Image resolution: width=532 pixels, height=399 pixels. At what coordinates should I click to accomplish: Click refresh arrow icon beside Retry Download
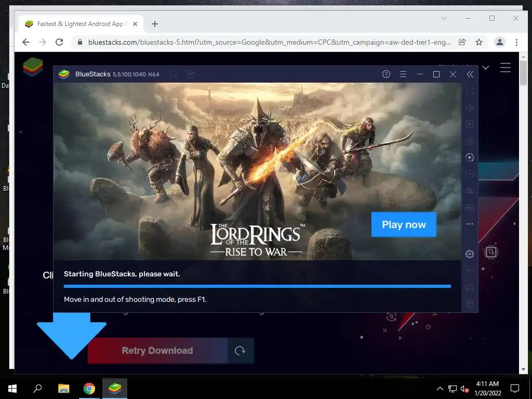(x=240, y=351)
